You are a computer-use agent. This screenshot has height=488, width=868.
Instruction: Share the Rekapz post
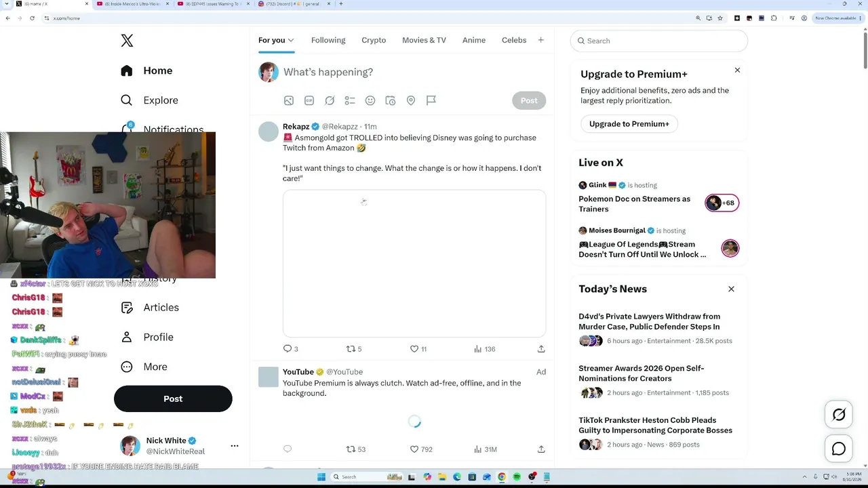pos(541,349)
